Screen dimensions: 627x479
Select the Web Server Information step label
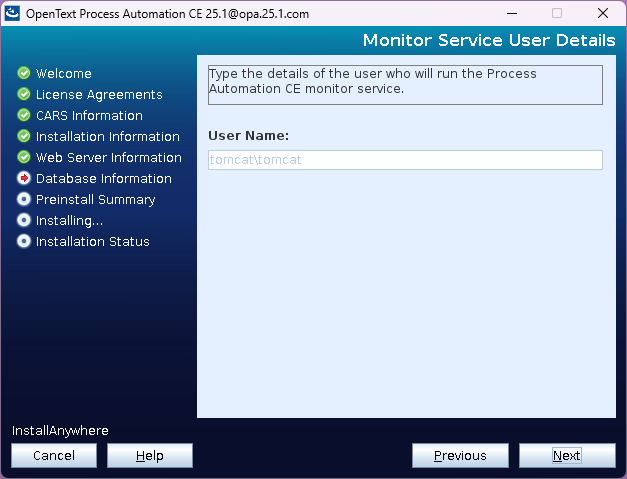tap(109, 158)
